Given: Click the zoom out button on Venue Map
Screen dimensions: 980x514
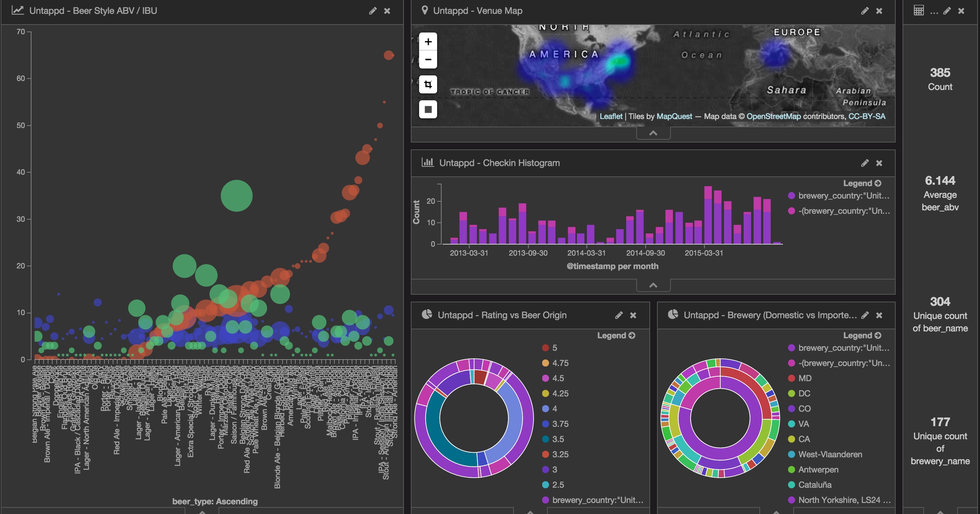Looking at the screenshot, I should [x=428, y=59].
